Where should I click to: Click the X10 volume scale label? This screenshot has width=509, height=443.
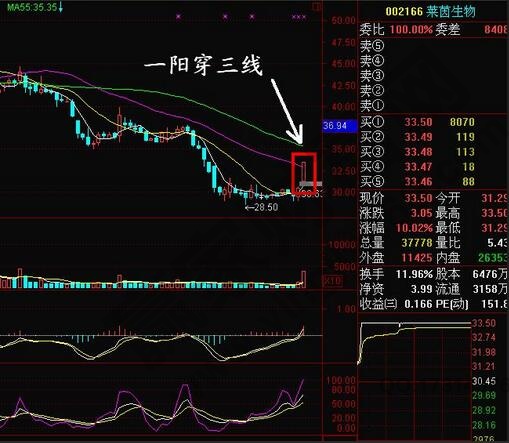(x=332, y=281)
